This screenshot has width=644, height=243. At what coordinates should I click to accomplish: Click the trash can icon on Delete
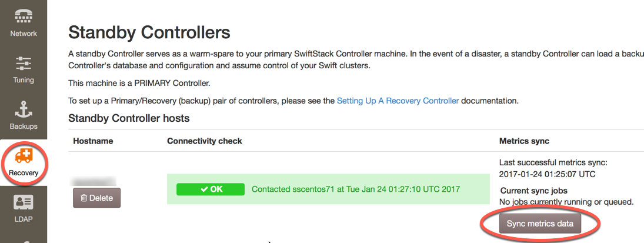coord(84,198)
